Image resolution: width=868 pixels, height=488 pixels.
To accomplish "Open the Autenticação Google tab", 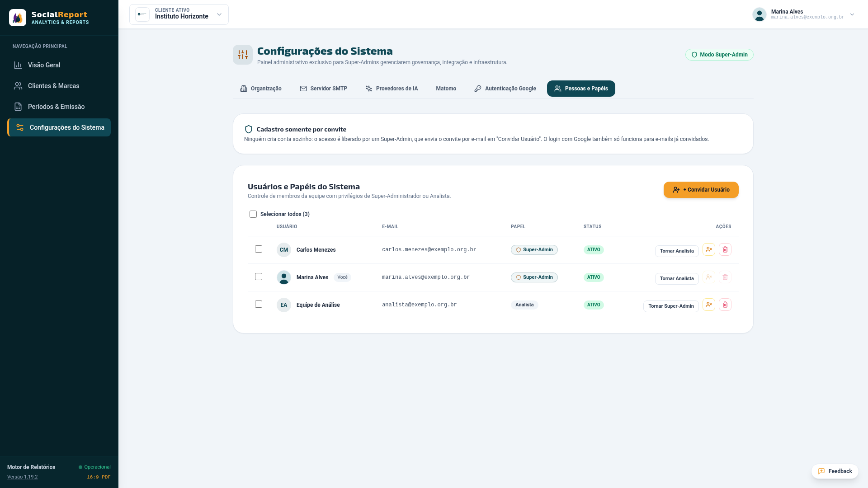I will tap(505, 89).
